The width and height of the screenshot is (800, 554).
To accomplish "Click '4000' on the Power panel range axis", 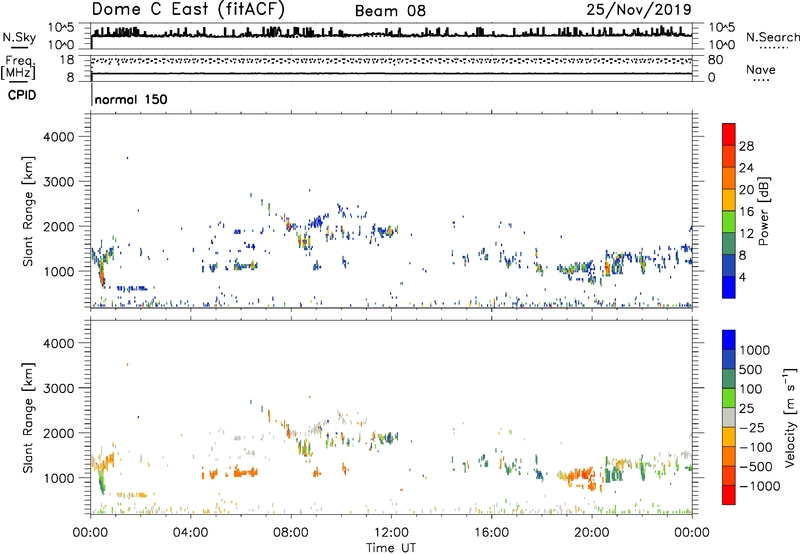I will (x=59, y=137).
